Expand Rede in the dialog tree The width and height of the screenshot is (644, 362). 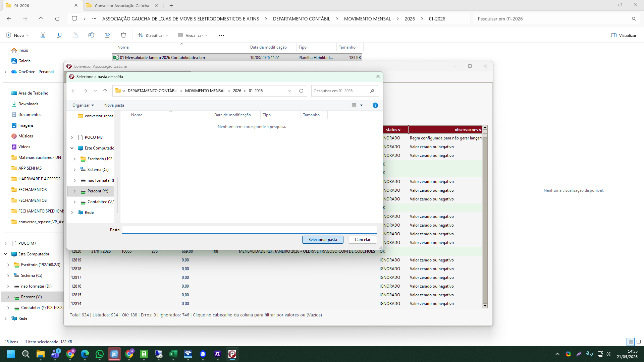(x=72, y=213)
